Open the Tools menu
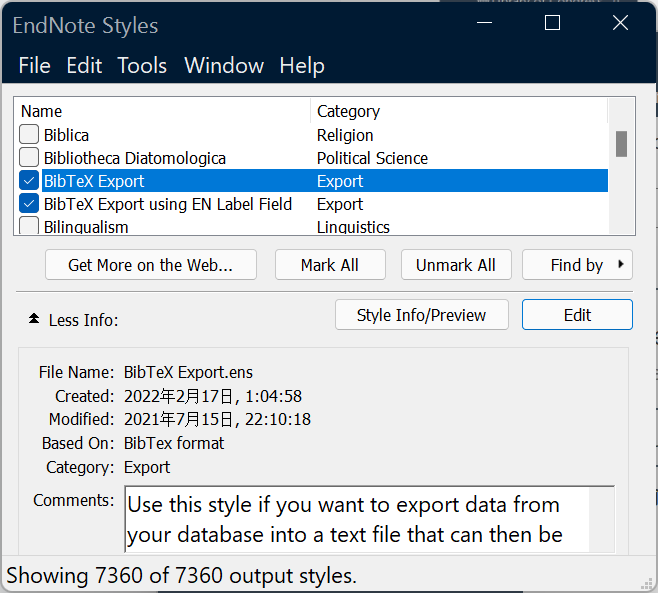Viewport: 658px width, 593px height. [142, 66]
